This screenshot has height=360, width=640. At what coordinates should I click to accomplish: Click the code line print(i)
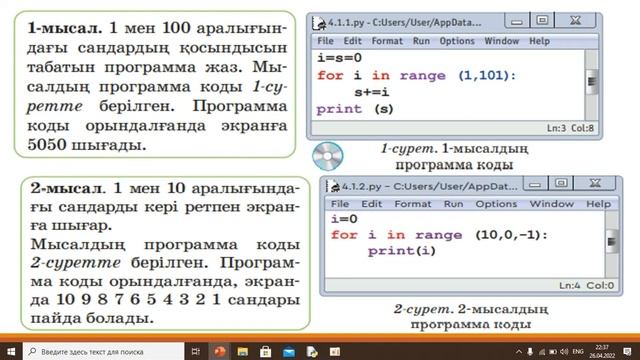[x=402, y=251]
